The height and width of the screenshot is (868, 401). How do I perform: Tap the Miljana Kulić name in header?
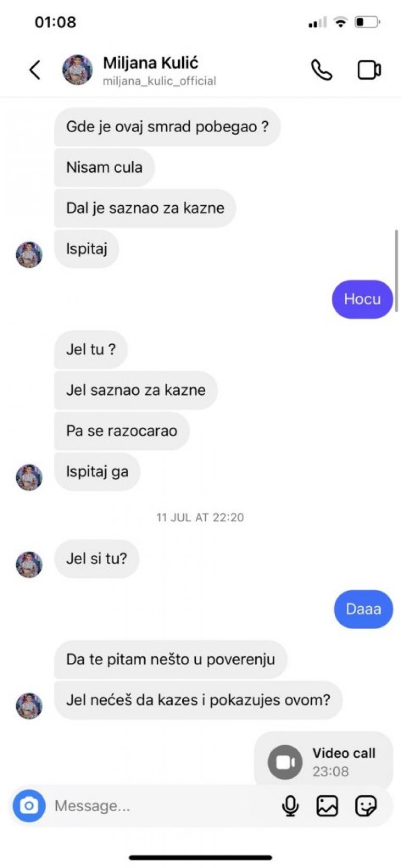[151, 63]
